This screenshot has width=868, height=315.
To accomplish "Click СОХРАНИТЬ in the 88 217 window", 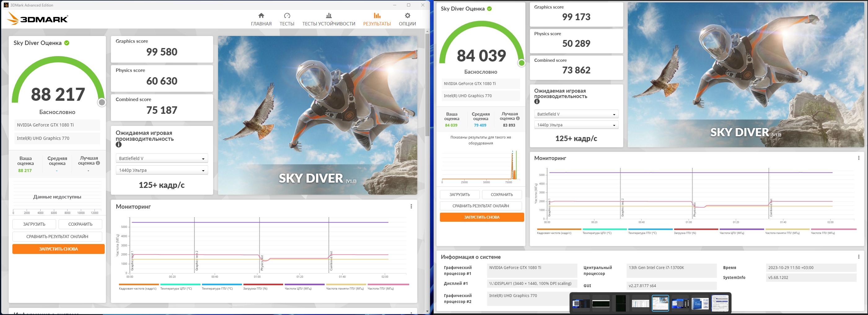I will (x=80, y=224).
